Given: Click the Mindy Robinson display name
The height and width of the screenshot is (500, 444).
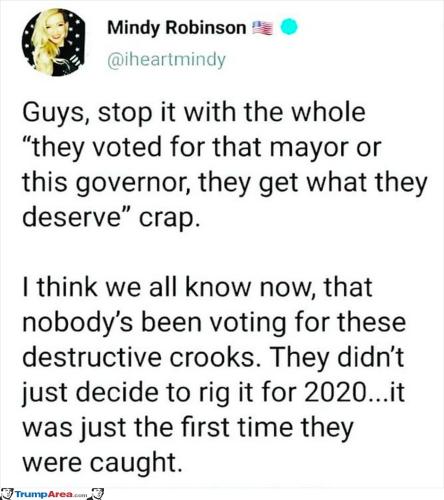Looking at the screenshot, I should point(177,28).
